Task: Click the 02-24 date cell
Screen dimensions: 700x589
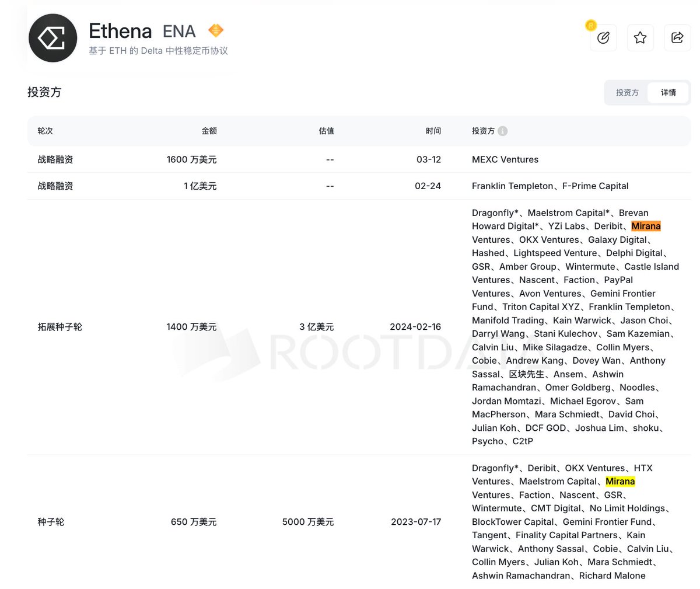Action: pyautogui.click(x=428, y=186)
